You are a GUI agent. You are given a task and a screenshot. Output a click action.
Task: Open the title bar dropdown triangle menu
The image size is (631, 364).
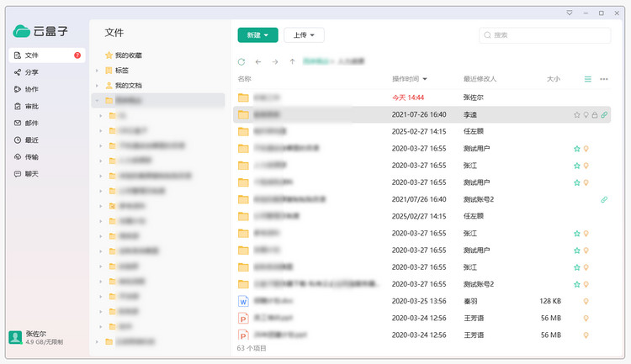(570, 13)
